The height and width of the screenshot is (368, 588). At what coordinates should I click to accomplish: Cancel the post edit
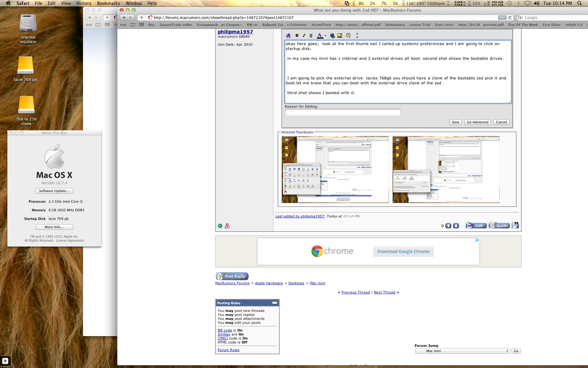[501, 122]
